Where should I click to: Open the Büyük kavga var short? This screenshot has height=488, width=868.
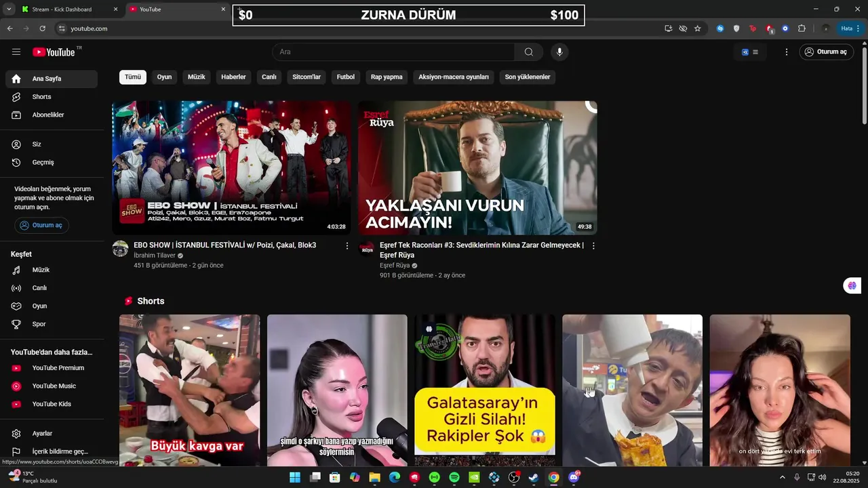(189, 390)
